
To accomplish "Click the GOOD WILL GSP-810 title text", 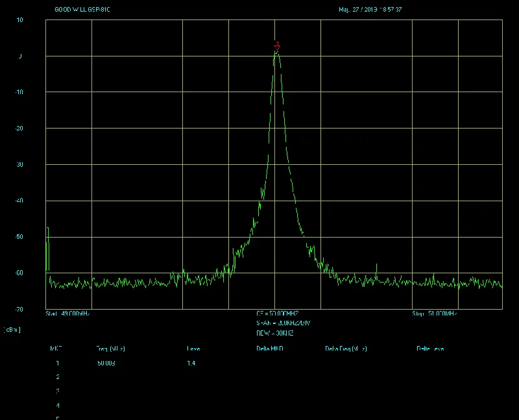I will pos(82,10).
